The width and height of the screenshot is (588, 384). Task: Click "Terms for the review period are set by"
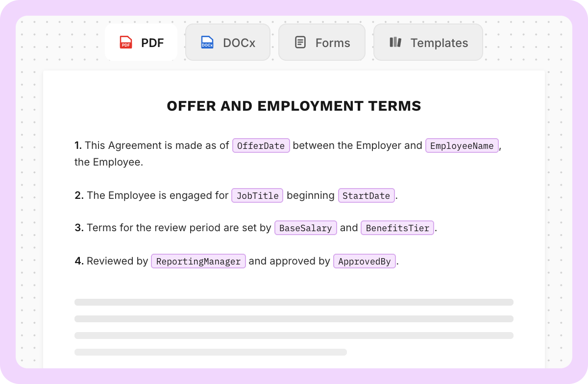tap(179, 228)
